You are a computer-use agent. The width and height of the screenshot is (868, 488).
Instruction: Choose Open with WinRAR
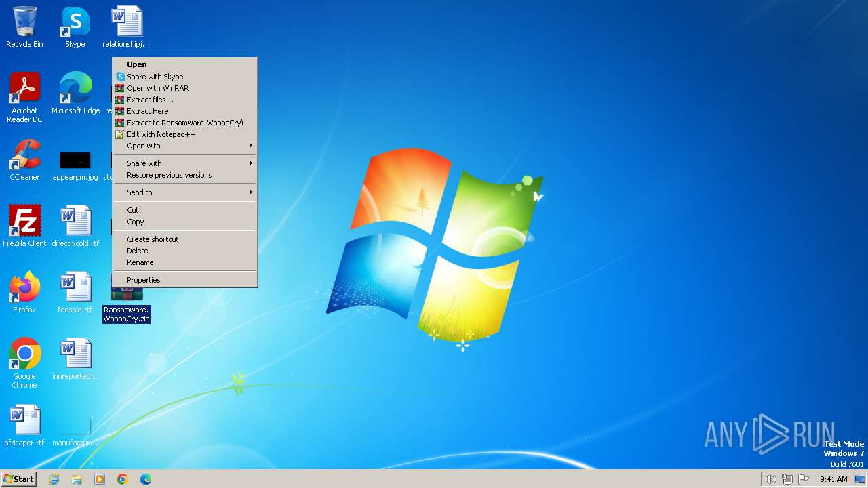tap(185, 88)
